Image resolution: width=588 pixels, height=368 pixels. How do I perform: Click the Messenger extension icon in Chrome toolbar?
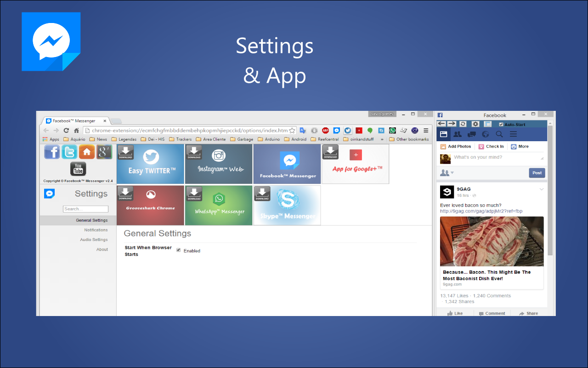tap(336, 131)
